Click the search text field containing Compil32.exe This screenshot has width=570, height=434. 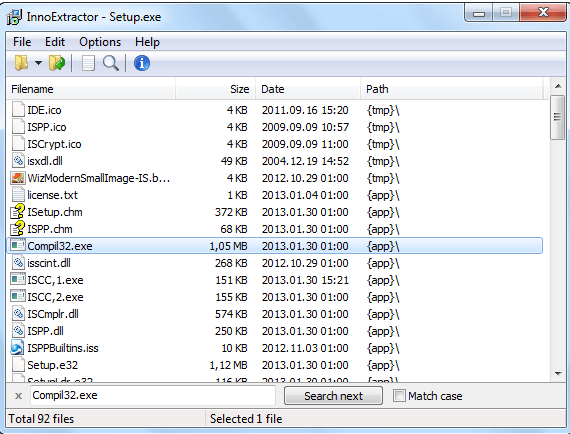(153, 395)
